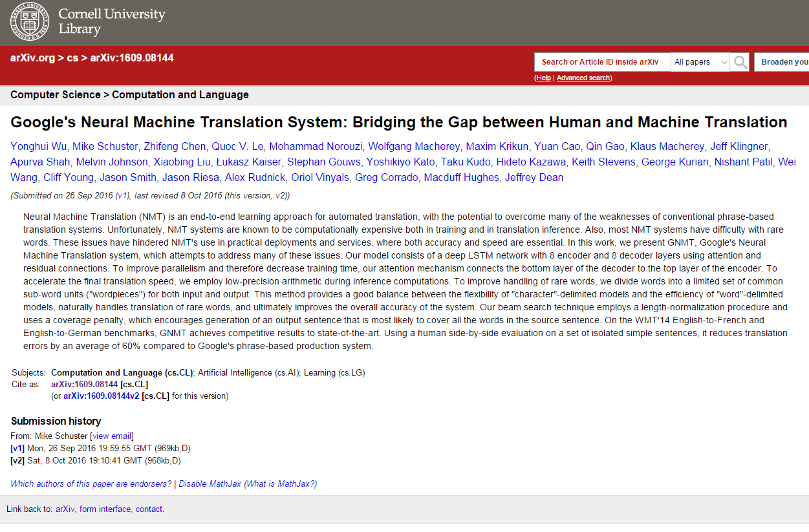Viewport: 809px width, 532px height.
Task: Open author Xiaobing Liu's link
Action: point(183,162)
